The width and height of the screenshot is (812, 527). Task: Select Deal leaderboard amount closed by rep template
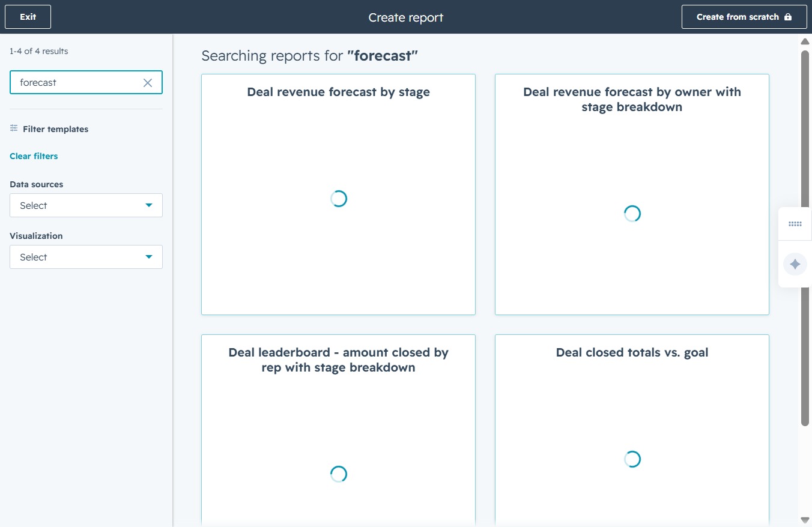(x=338, y=430)
